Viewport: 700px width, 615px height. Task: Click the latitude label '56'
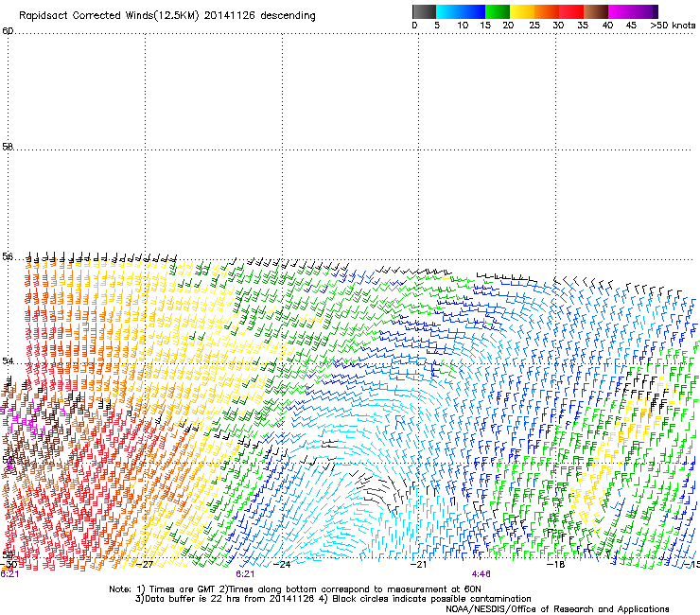tap(8, 256)
